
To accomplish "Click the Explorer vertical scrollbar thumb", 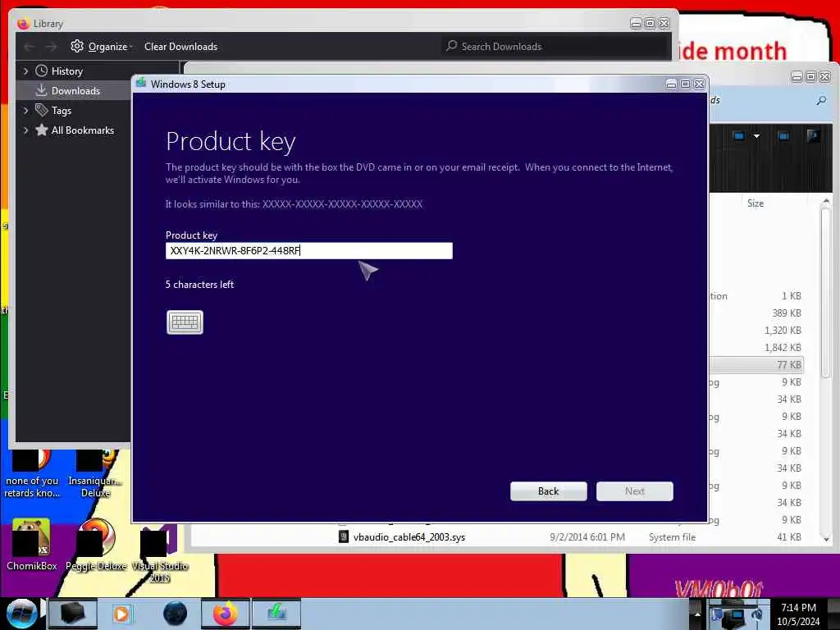I will click(x=826, y=291).
